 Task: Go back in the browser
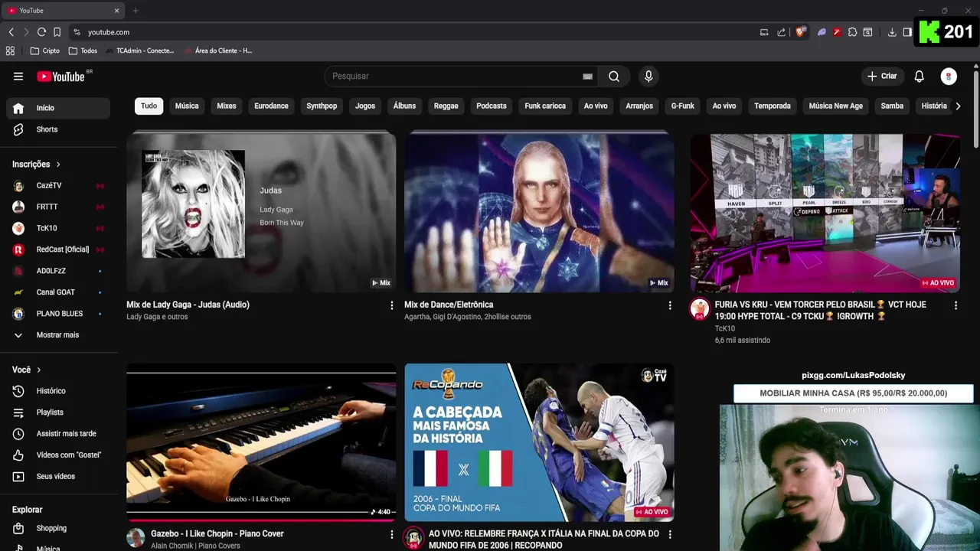pyautogui.click(x=11, y=32)
